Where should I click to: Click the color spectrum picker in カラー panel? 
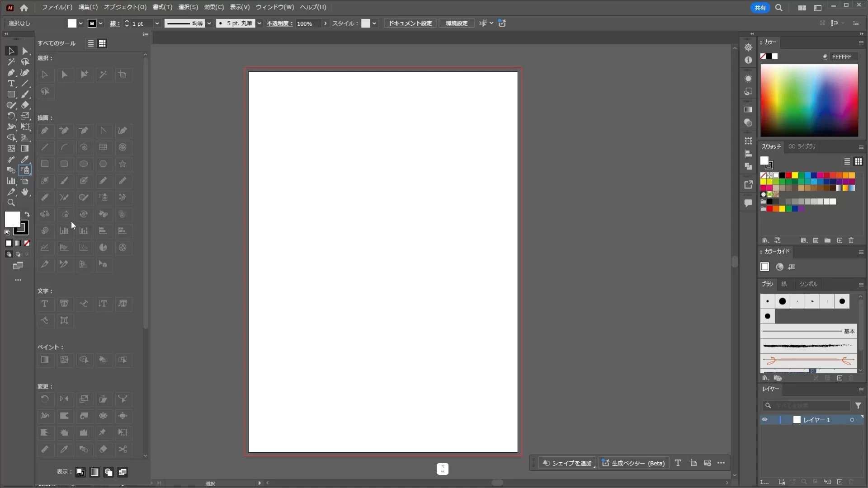click(809, 100)
